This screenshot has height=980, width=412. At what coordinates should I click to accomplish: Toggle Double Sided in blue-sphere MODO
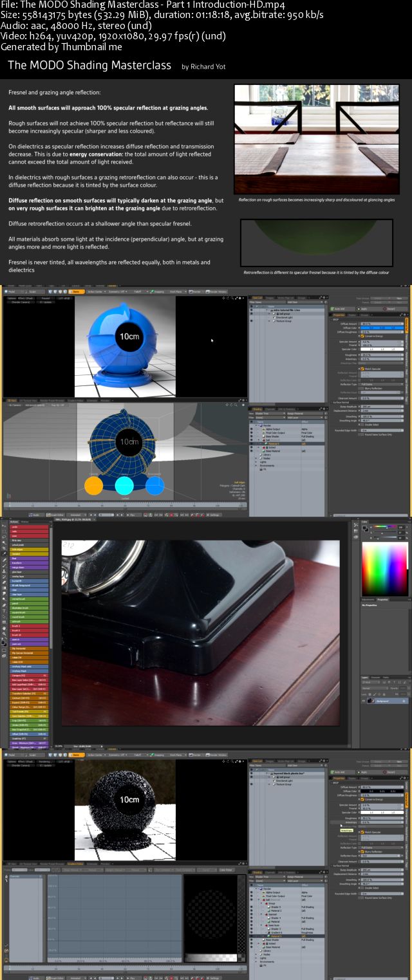point(362,425)
